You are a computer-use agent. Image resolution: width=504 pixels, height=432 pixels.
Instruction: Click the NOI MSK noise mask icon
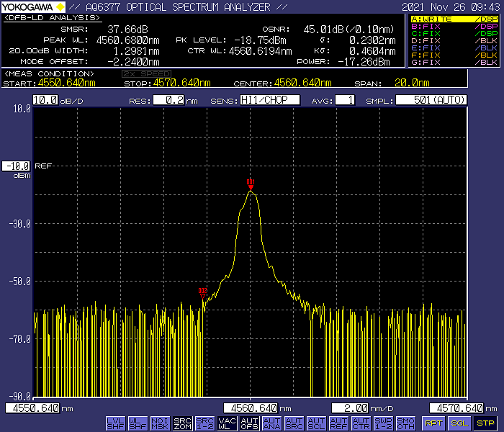pos(160,423)
